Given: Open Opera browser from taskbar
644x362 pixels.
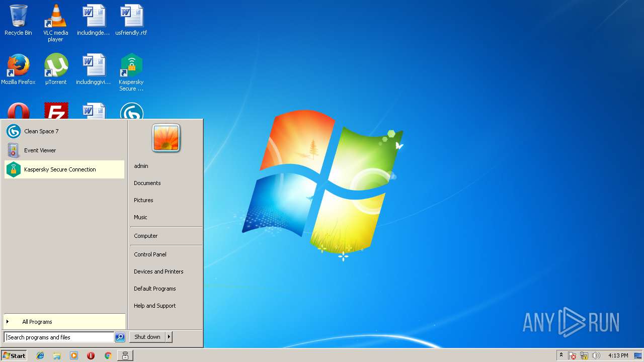Looking at the screenshot, I should [91, 355].
